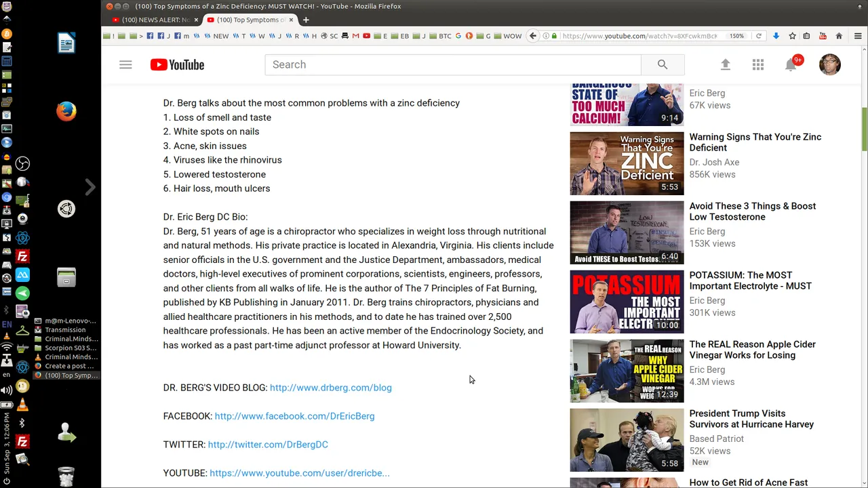868x488 pixels.
Task: Expand the panel with right chevron arrow
Action: (90, 187)
